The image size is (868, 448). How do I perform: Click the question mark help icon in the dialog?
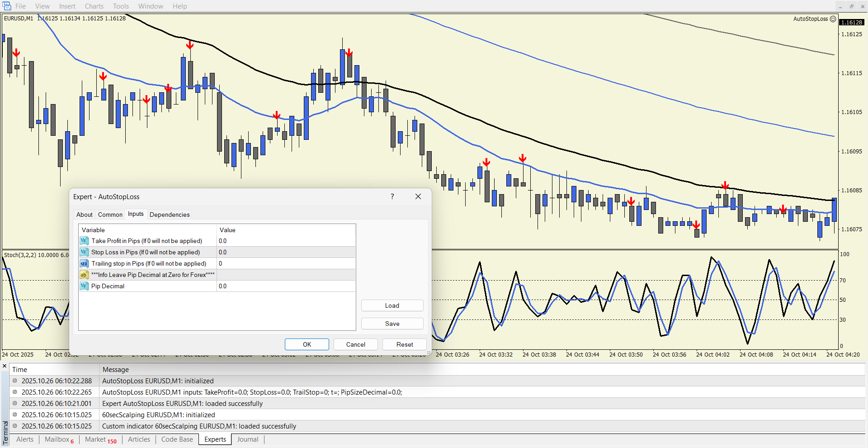coord(392,196)
